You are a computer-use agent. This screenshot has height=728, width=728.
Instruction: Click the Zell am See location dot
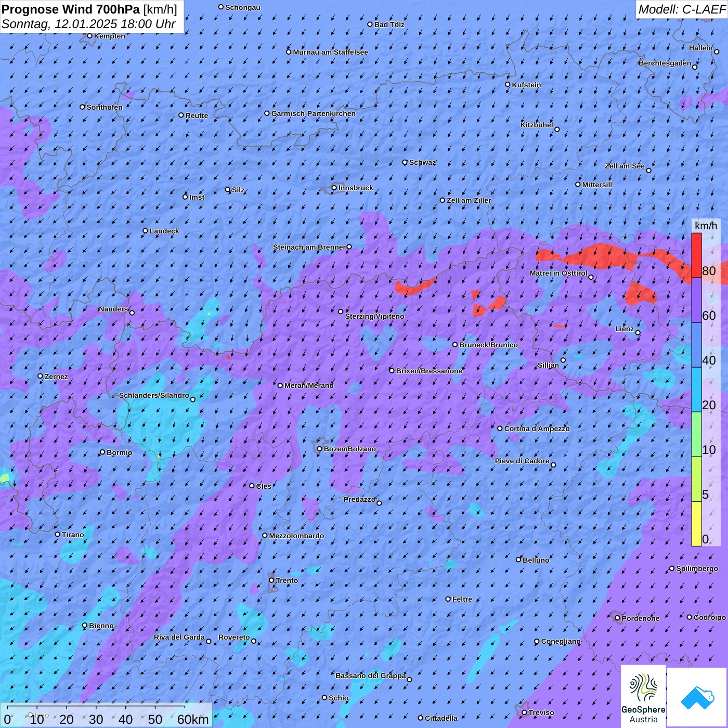click(649, 171)
